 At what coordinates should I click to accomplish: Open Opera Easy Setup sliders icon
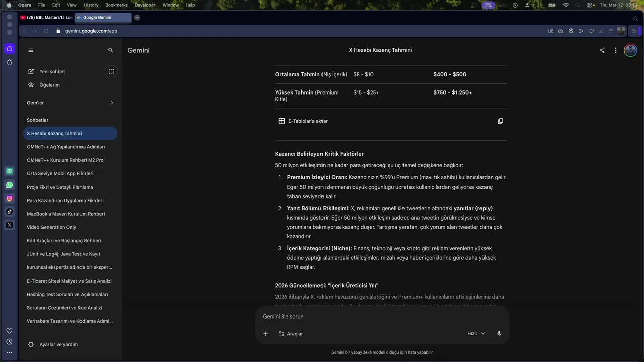tap(611, 31)
